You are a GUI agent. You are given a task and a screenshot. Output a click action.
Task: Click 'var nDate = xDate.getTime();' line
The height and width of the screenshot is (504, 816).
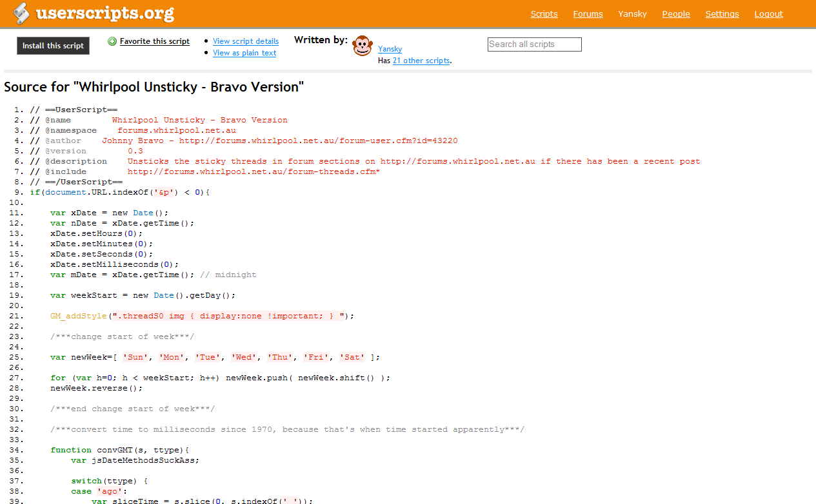[122, 223]
